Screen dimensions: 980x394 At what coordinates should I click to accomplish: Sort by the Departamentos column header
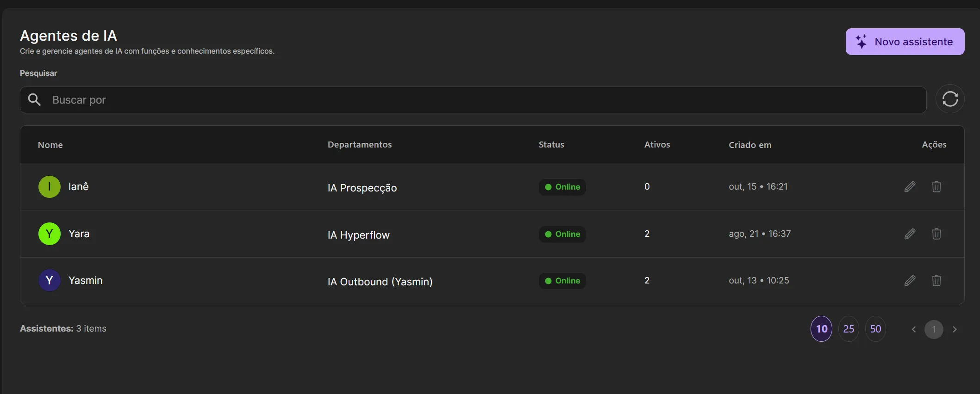coord(360,145)
